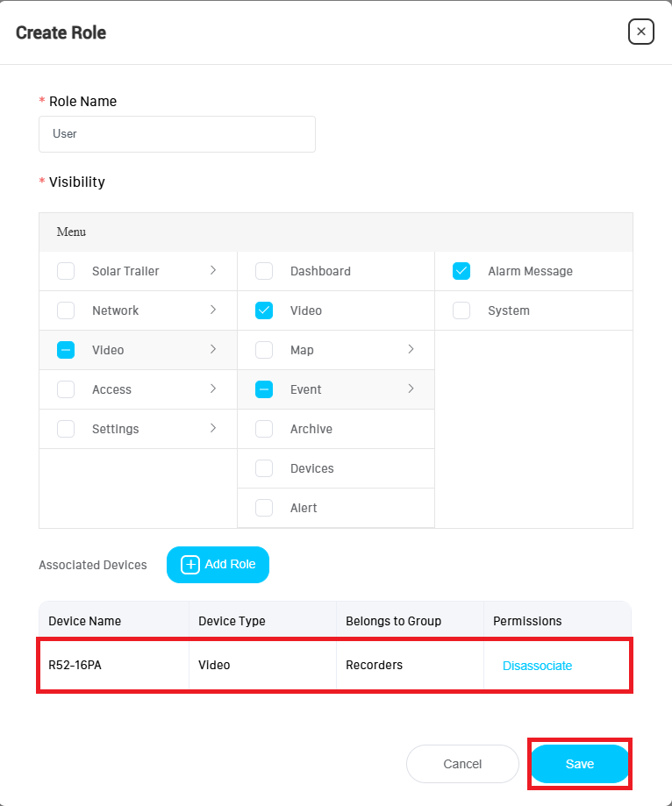Viewport: 672px width, 806px height.
Task: Click the plus icon on Add Role button
Action: 190,565
